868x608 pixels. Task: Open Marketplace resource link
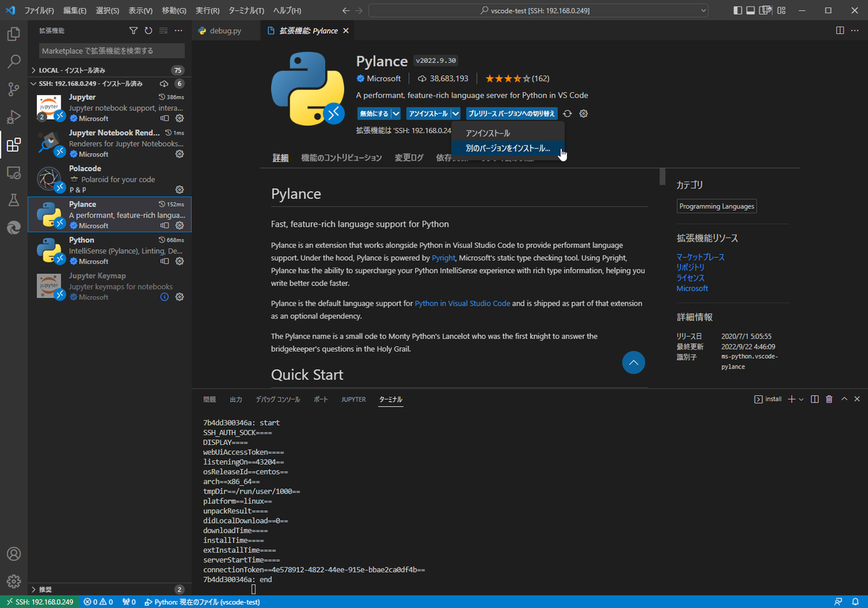(x=700, y=257)
